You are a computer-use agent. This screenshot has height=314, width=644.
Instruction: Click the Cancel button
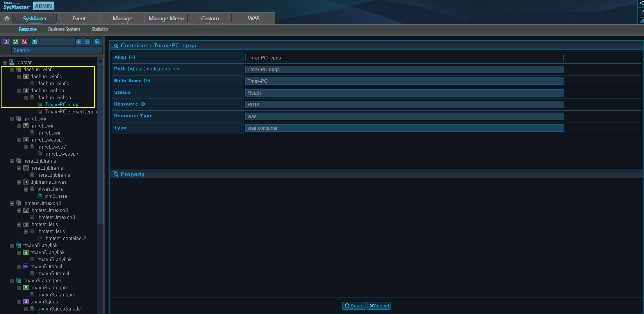point(379,306)
